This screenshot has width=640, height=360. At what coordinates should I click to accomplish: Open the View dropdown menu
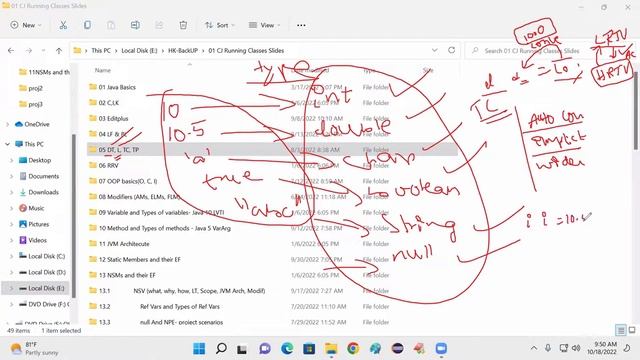click(264, 25)
